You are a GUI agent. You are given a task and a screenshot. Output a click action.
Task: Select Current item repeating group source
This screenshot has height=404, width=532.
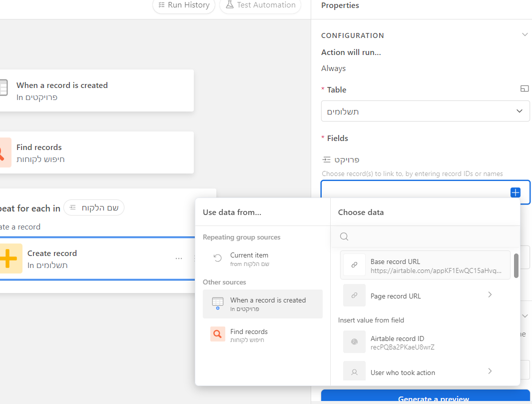[249, 258]
